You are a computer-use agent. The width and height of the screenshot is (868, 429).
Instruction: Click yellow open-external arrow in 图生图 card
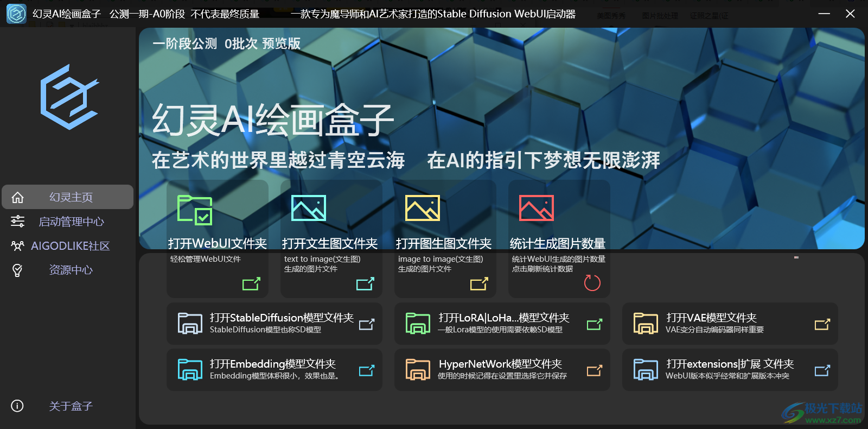click(x=479, y=283)
